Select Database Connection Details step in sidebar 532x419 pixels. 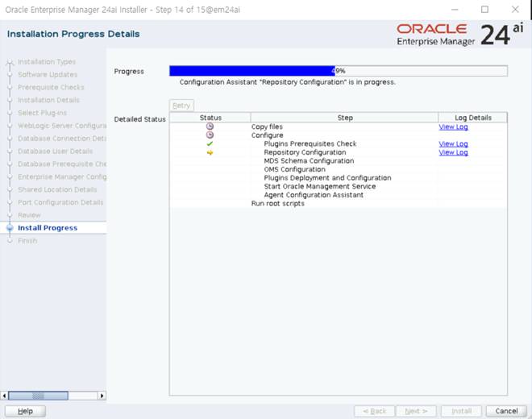pyautogui.click(x=62, y=139)
